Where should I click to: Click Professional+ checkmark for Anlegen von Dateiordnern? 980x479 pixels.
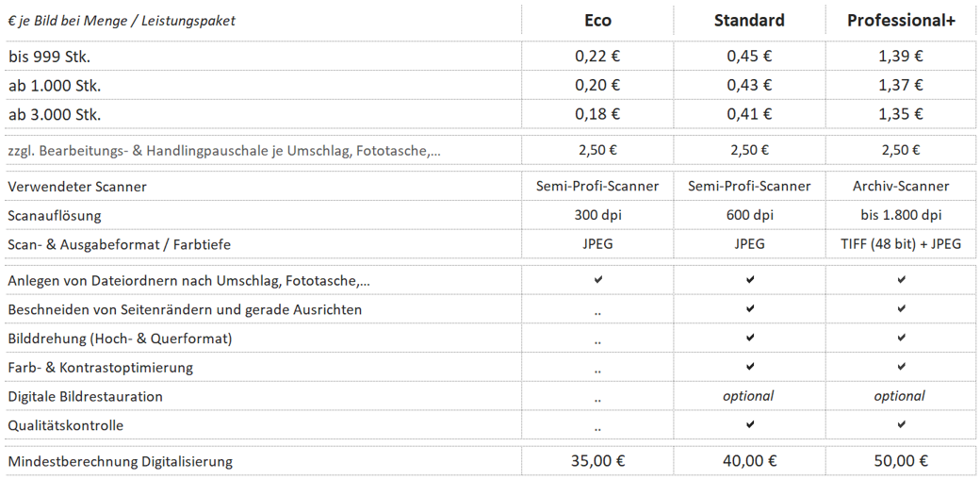click(x=901, y=280)
